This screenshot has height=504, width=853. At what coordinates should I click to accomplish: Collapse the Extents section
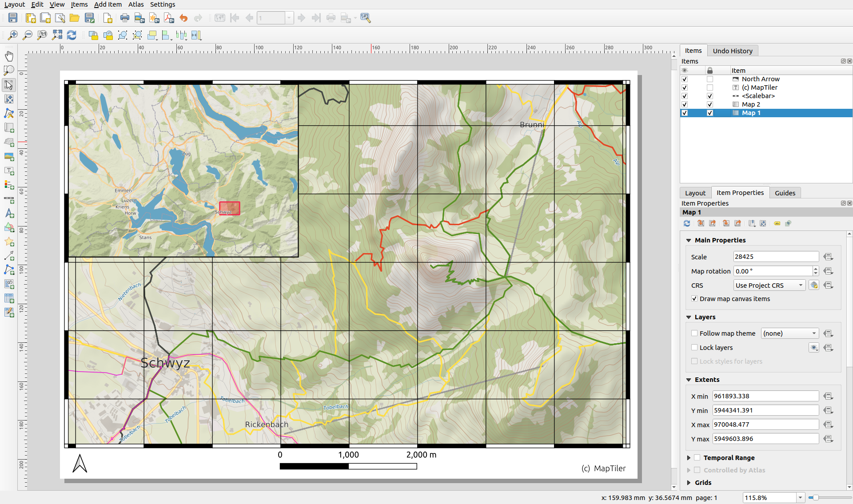tap(689, 380)
